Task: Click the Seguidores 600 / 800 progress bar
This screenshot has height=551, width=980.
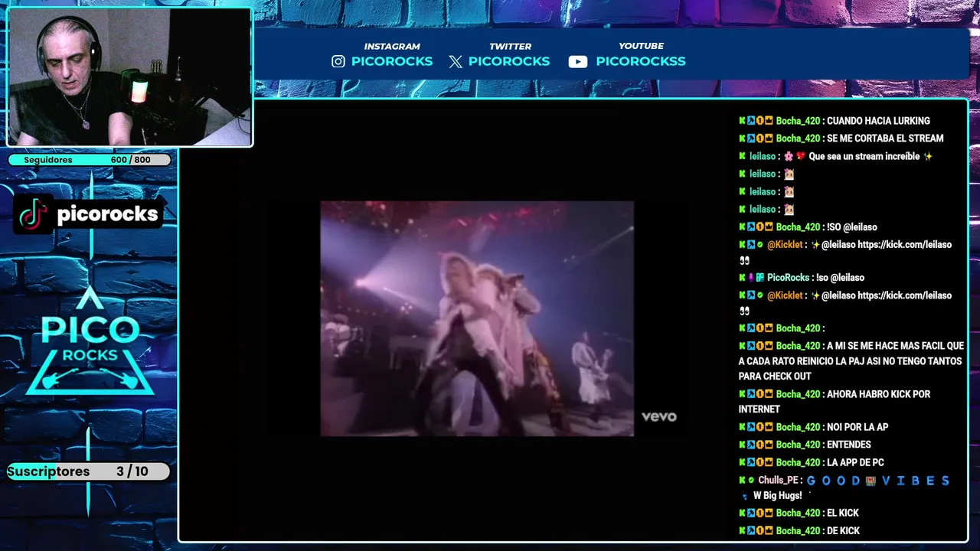Action: click(x=89, y=160)
